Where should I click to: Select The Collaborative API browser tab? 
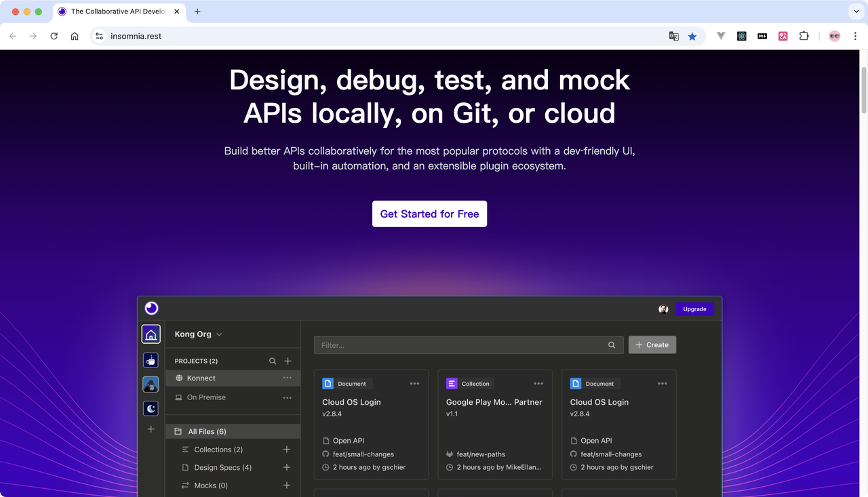(x=119, y=12)
